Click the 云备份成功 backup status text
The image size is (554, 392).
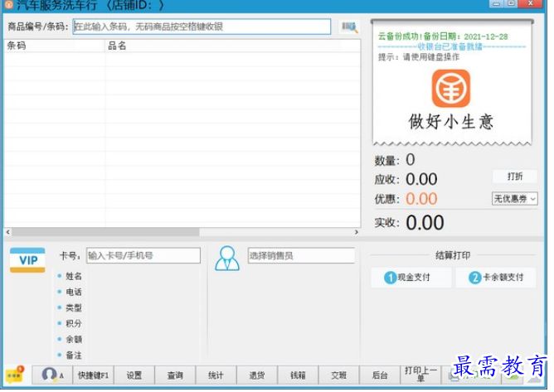(443, 36)
